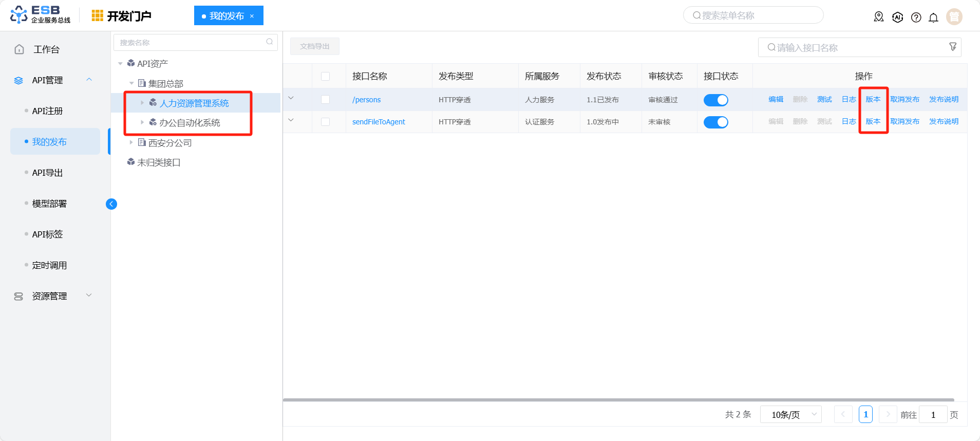Open the sendFileToAgent interface link

coord(379,122)
